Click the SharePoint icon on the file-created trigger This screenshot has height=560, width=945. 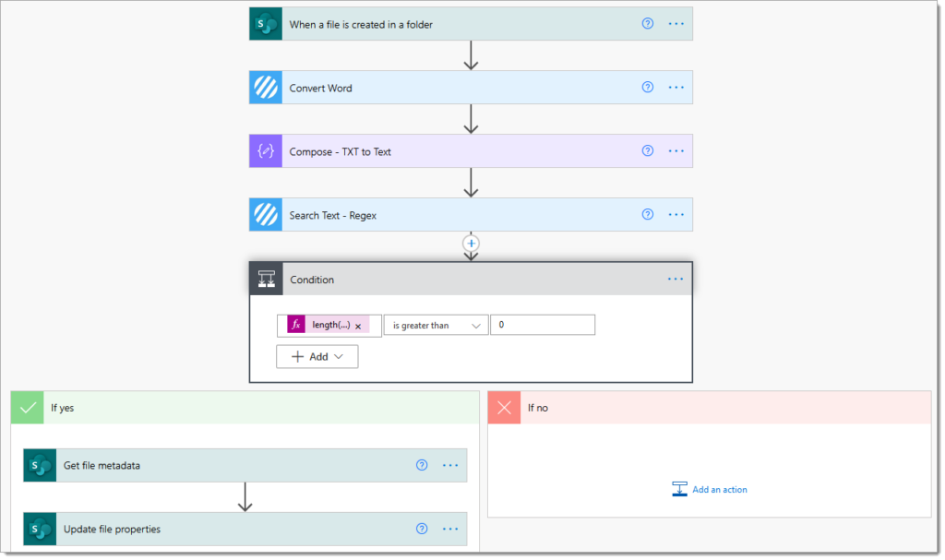266,24
